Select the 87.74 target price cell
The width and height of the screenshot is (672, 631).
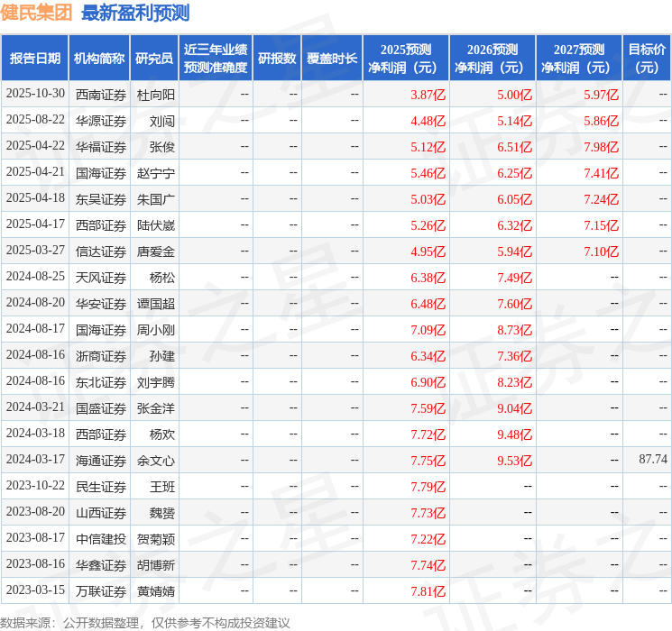652,460
